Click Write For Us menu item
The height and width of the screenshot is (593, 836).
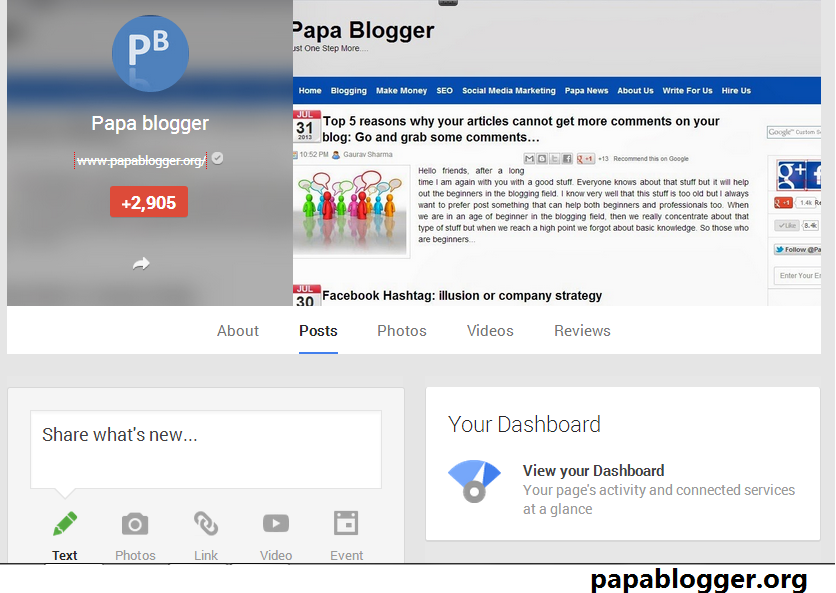(687, 91)
